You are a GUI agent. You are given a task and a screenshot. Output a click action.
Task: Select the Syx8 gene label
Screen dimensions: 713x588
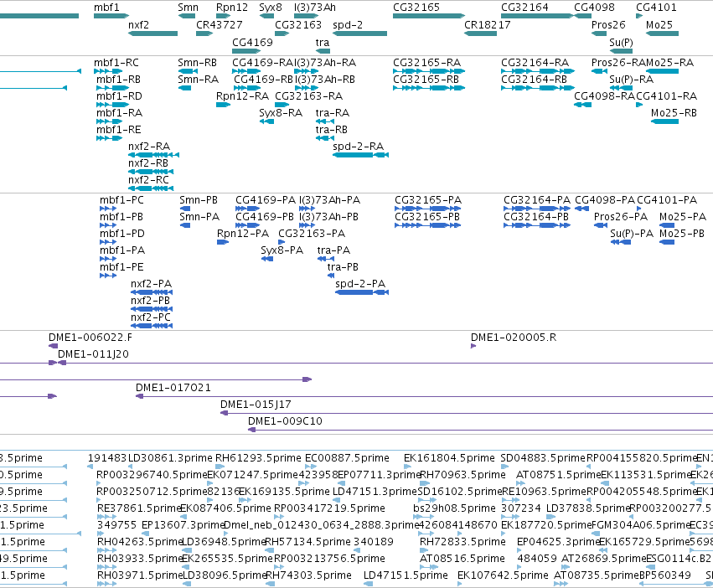[271, 8]
